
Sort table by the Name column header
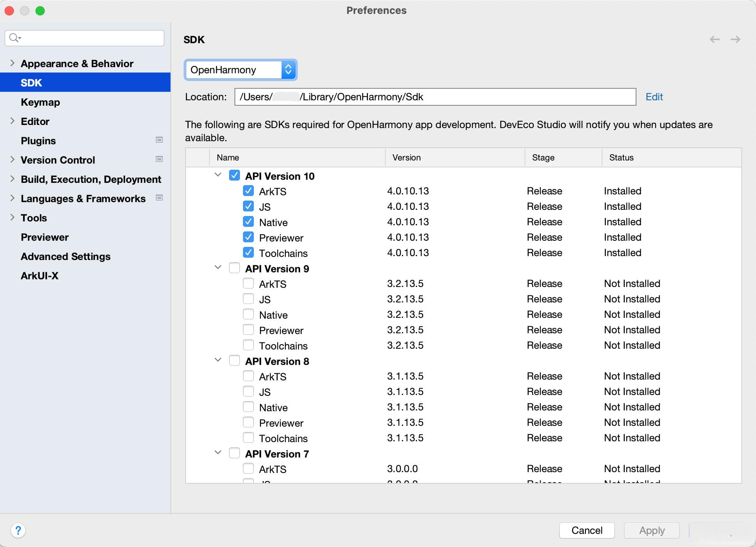click(297, 157)
